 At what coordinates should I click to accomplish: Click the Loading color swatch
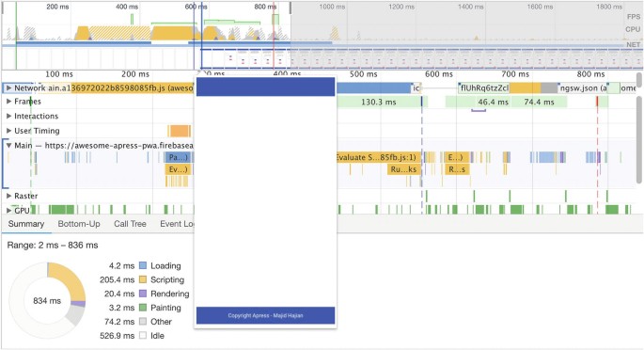143,265
